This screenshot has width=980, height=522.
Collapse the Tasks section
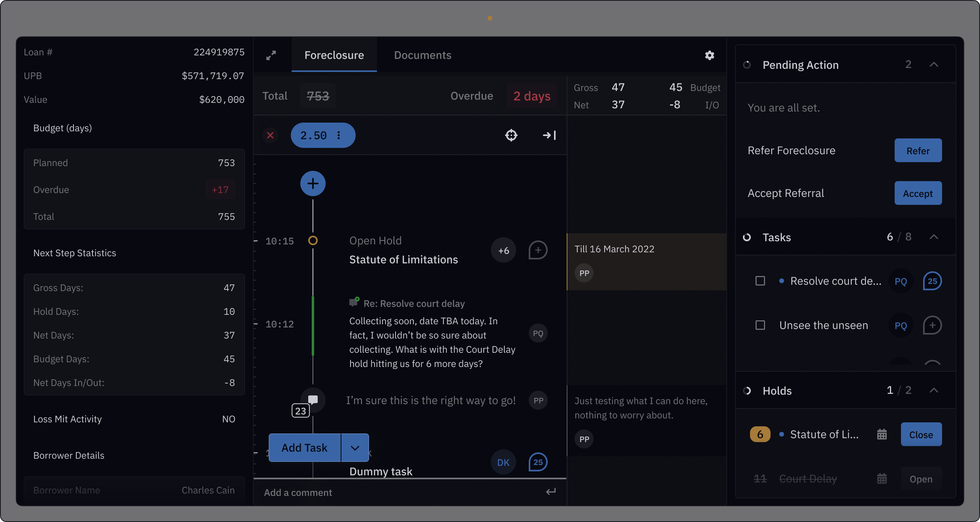pos(934,237)
